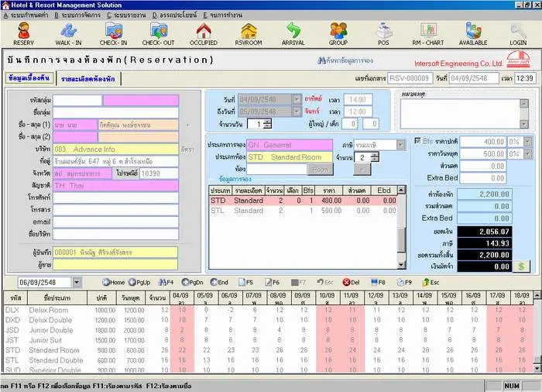Click the F6 edit button
The height and width of the screenshot is (392, 542).
(x=273, y=282)
